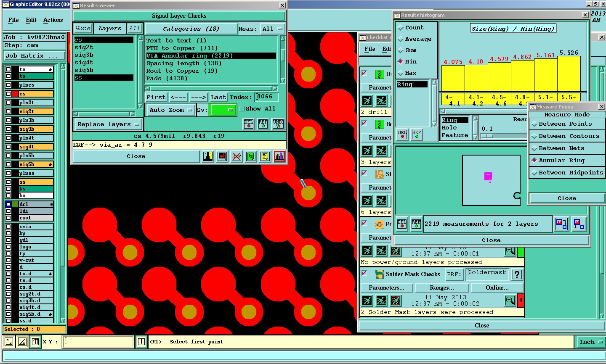Open the histogram icon in Results viewer
This screenshot has height=364, width=606.
coord(279,156)
